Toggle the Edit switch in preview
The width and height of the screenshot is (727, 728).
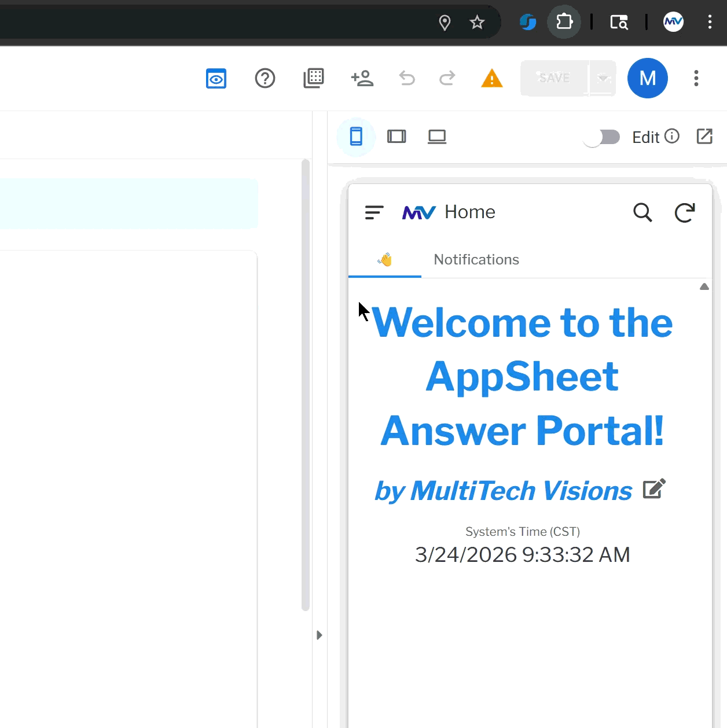pyautogui.click(x=602, y=137)
